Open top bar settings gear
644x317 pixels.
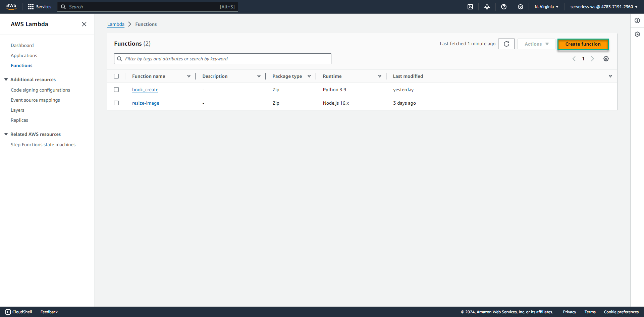pyautogui.click(x=521, y=7)
